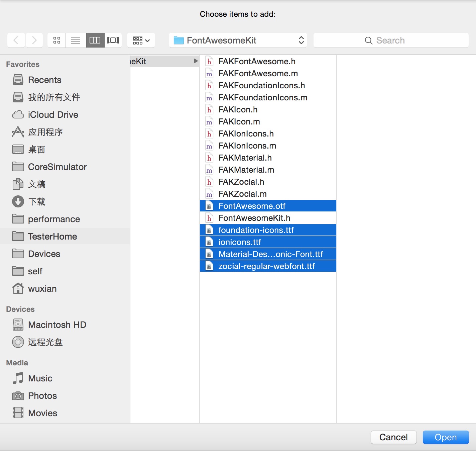Open Recents in the sidebar
476x451 pixels.
[x=65, y=80]
